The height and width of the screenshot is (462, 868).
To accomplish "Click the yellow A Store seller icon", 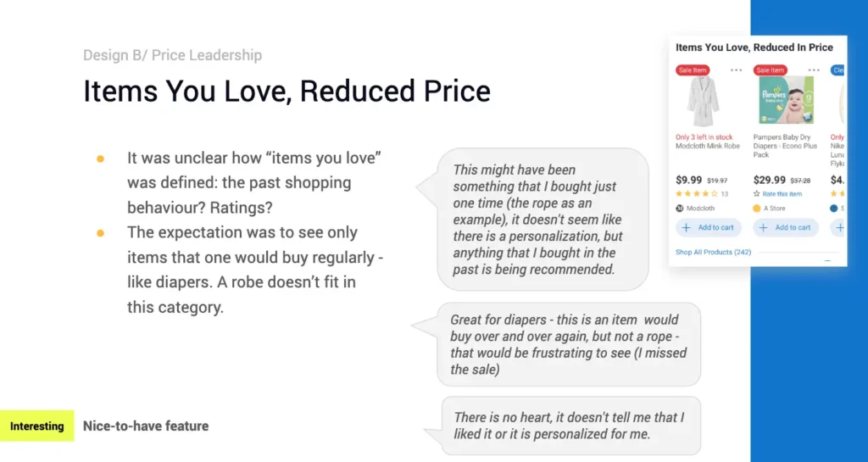I will click(757, 208).
